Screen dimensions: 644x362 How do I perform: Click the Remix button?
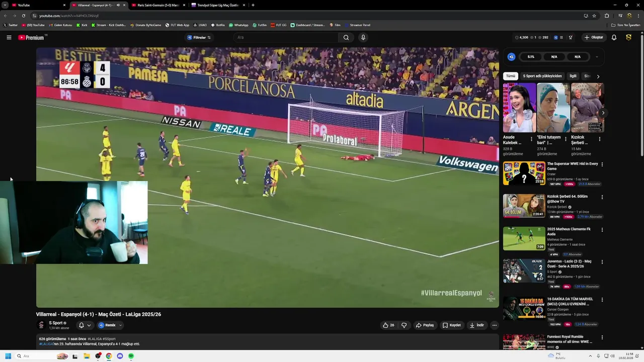click(x=107, y=325)
